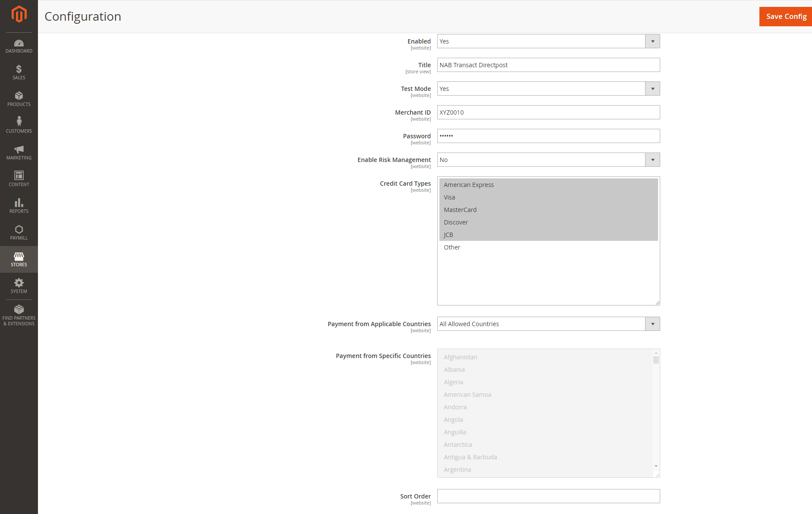
Task: Expand the Test Mode dropdown
Action: tap(549, 89)
